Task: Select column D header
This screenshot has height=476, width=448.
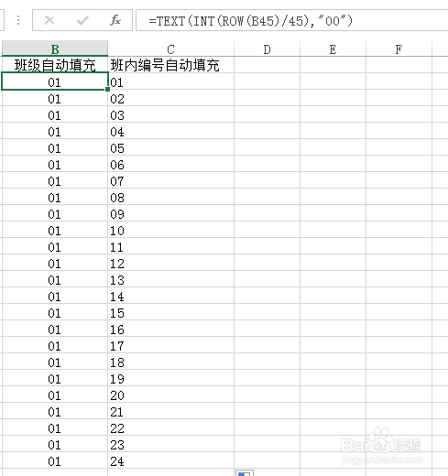Action: click(x=268, y=49)
